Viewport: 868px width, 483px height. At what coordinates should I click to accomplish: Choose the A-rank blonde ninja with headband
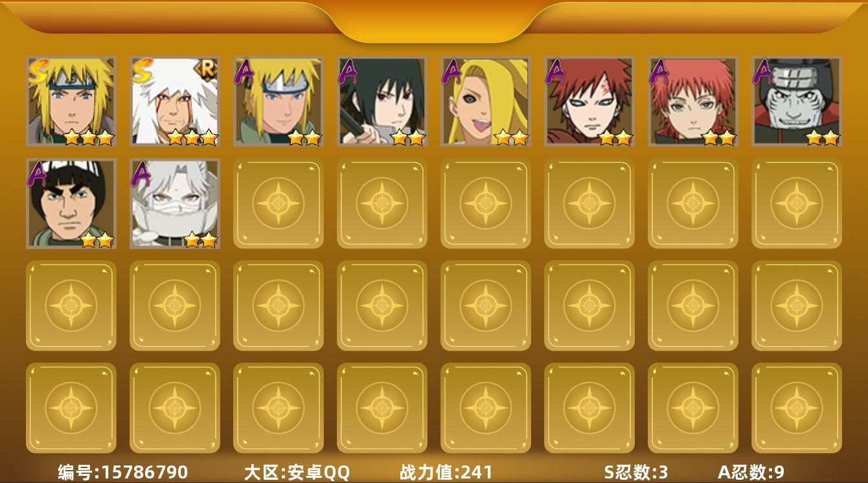click(x=279, y=101)
